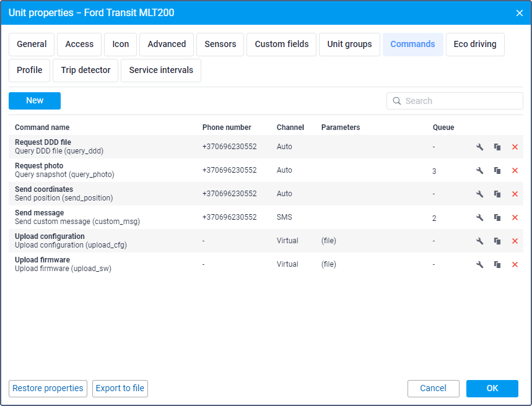Remove the Upload firmware command
The width and height of the screenshot is (532, 406).
pyautogui.click(x=515, y=264)
